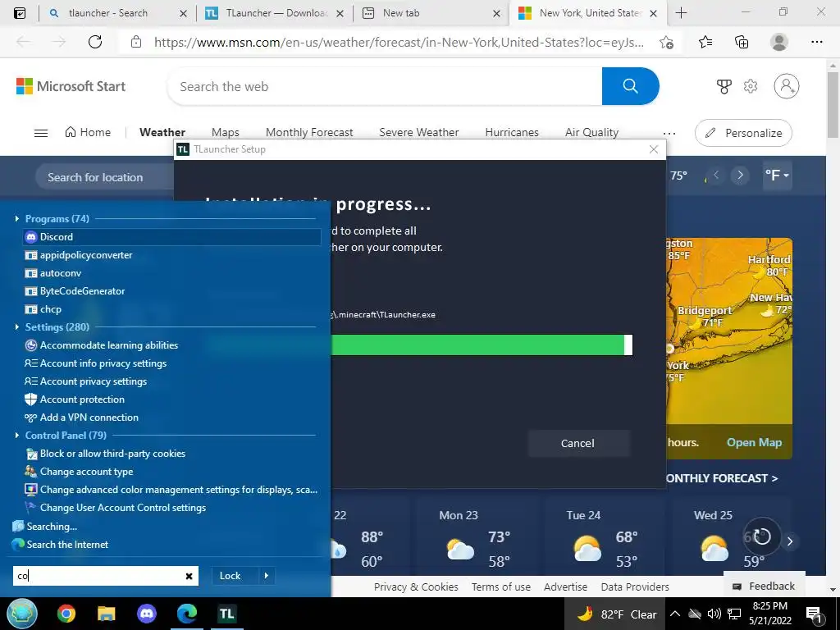Cancel the TLauncher installation
840x630 pixels.
tap(577, 443)
